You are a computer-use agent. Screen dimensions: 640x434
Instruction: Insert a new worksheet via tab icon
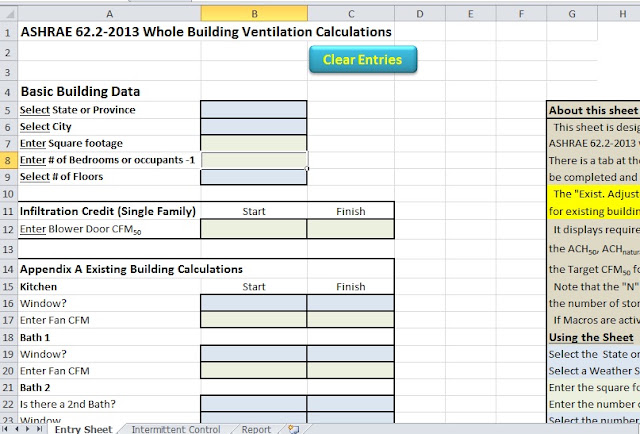293,429
